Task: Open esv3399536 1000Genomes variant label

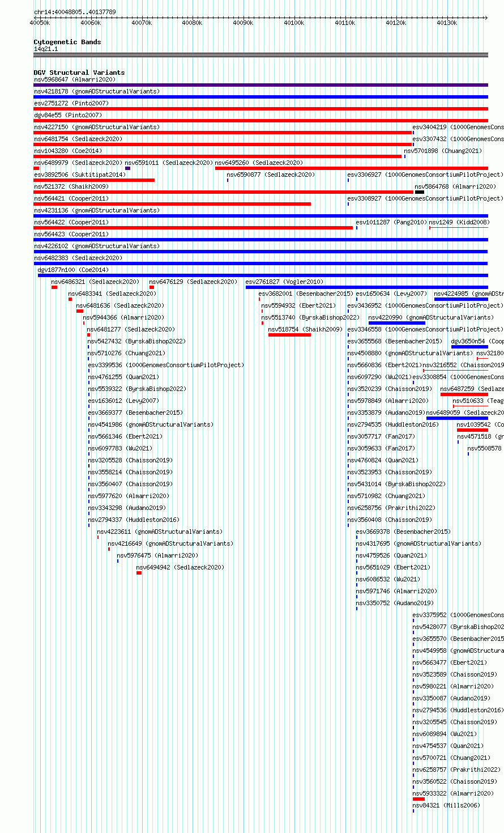Action: (166, 365)
